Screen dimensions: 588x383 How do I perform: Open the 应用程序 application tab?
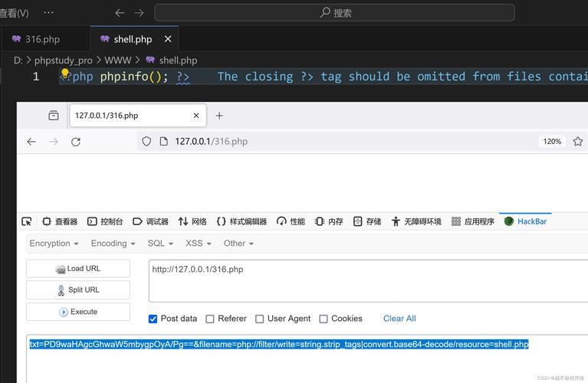click(x=473, y=221)
